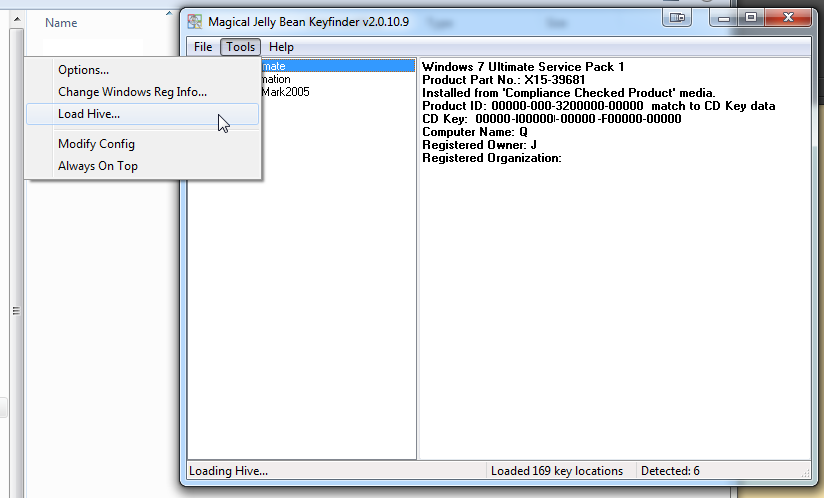This screenshot has width=824, height=498.
Task: Click the Keyfinder application icon in title bar
Action: [195, 22]
